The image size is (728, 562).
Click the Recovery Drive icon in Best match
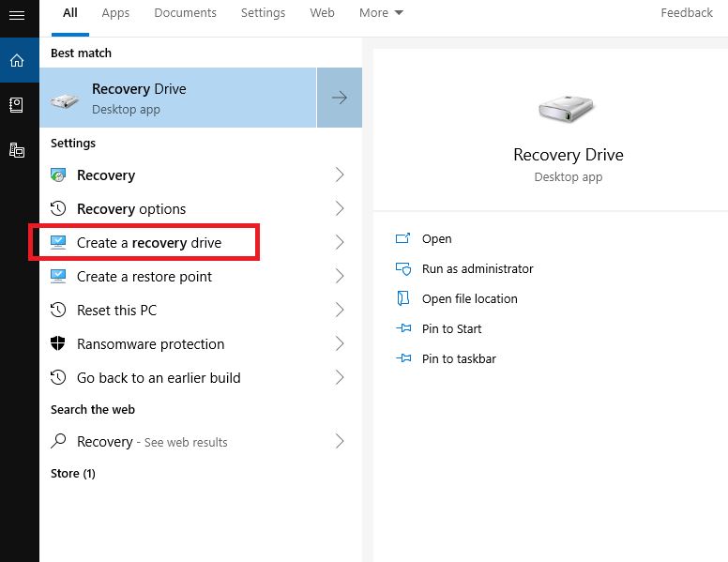[65, 100]
